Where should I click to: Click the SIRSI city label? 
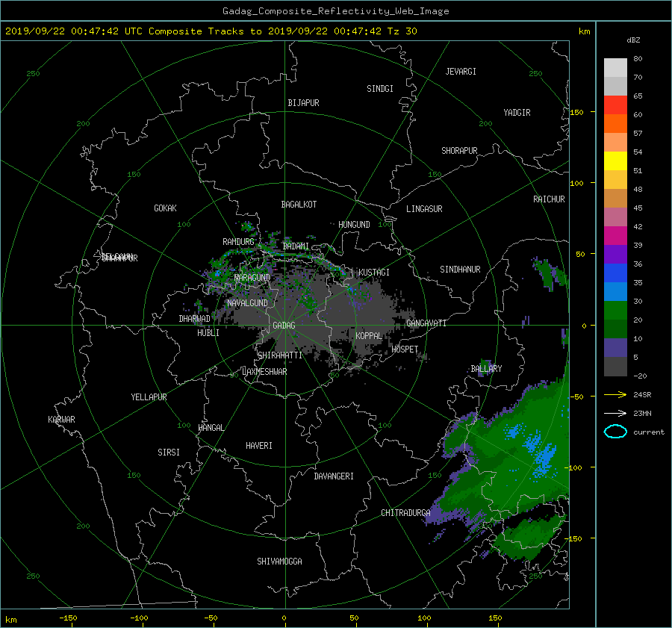pyautogui.click(x=169, y=453)
